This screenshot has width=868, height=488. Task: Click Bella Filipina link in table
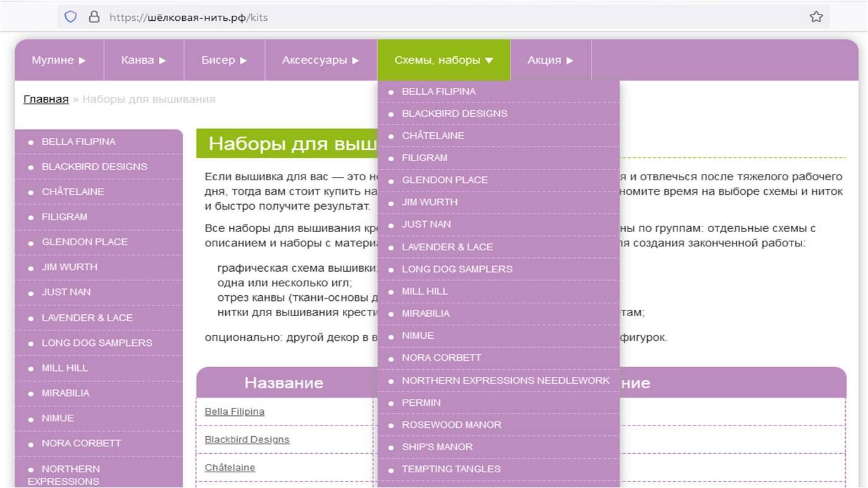click(235, 412)
